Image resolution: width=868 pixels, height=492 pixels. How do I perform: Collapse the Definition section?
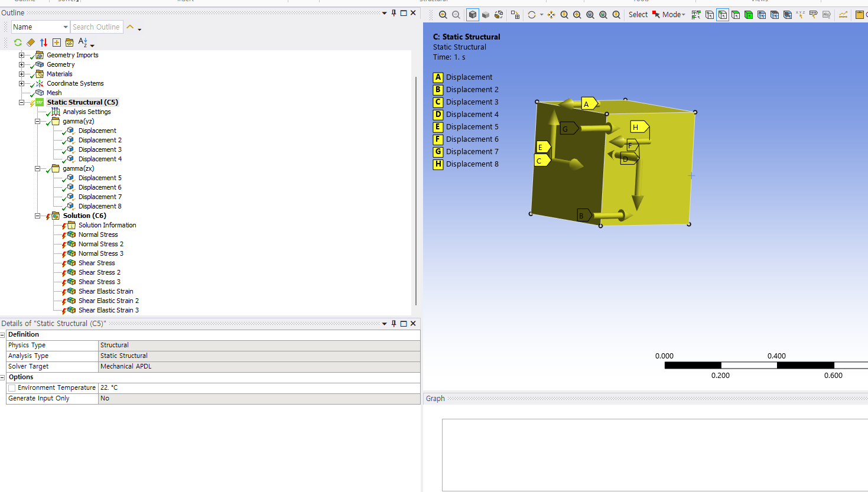pos(3,335)
